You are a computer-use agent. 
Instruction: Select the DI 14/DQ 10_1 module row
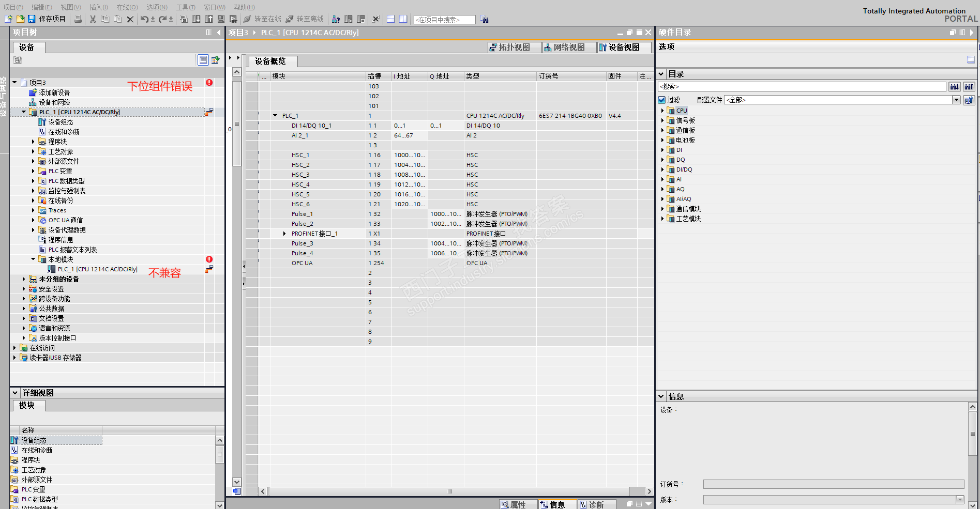coord(449,126)
